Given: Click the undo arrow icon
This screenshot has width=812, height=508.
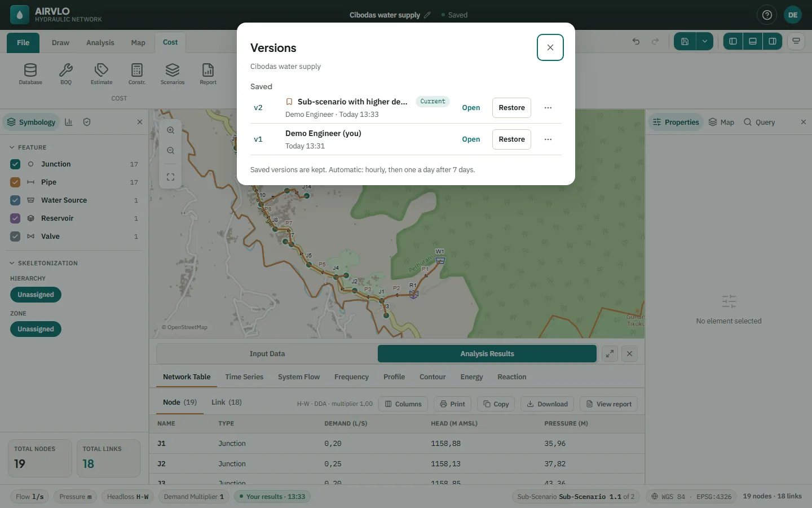Looking at the screenshot, I should [636, 41].
